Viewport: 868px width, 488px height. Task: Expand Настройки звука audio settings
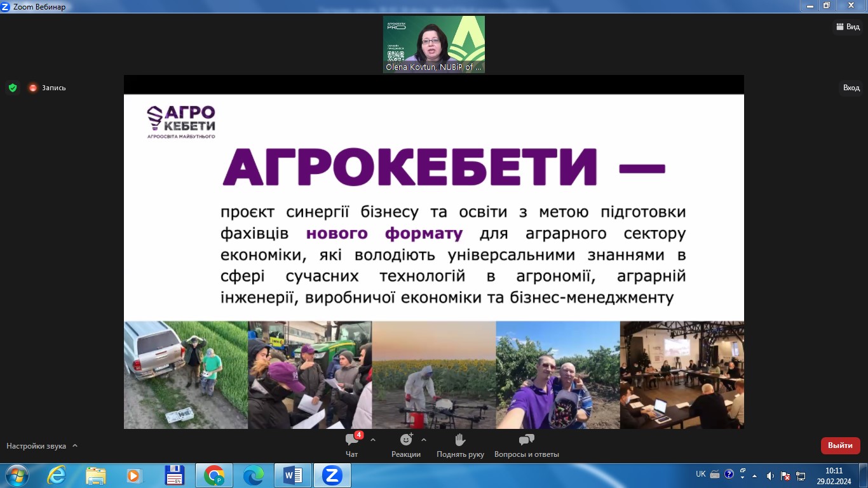click(42, 446)
